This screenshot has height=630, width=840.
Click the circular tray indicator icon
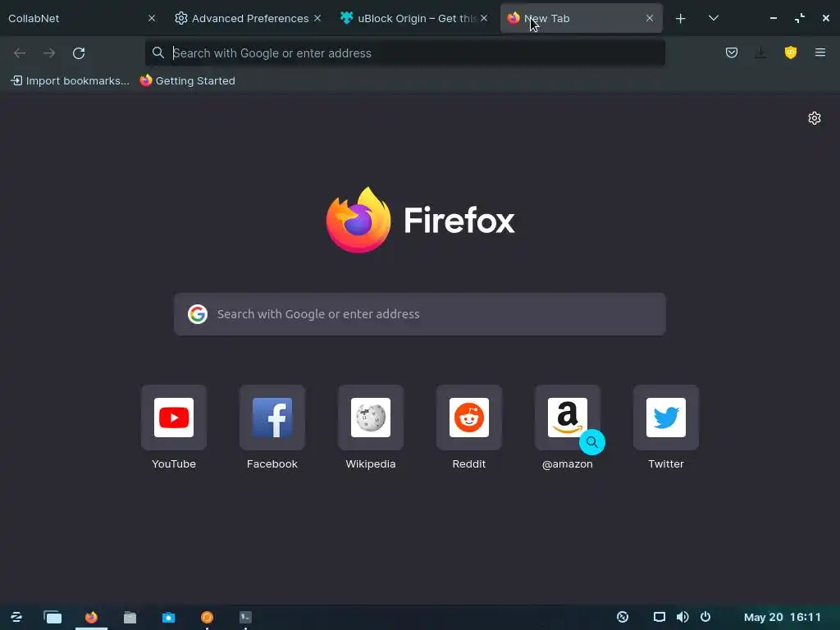623,617
